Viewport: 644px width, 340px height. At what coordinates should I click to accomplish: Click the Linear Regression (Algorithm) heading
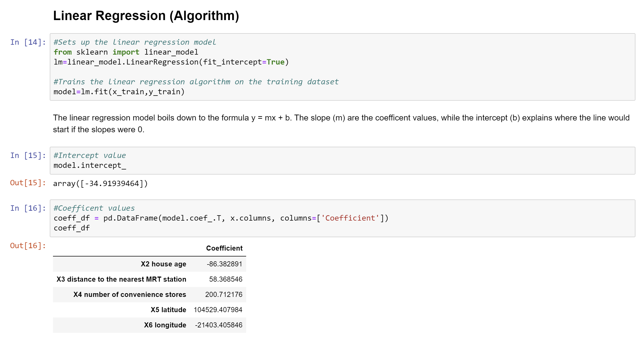click(x=146, y=16)
